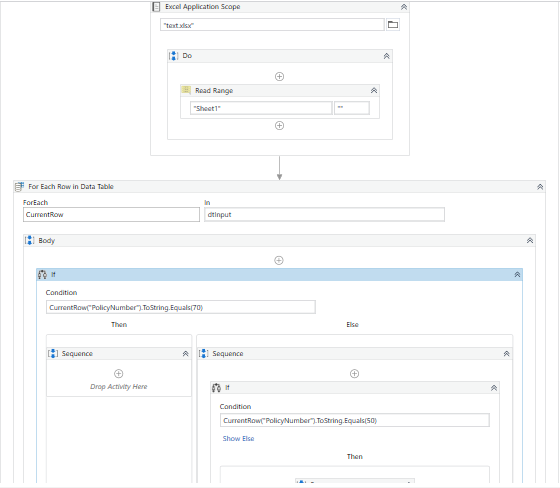
Task: Click the nested If activity icon
Action: pos(216,388)
